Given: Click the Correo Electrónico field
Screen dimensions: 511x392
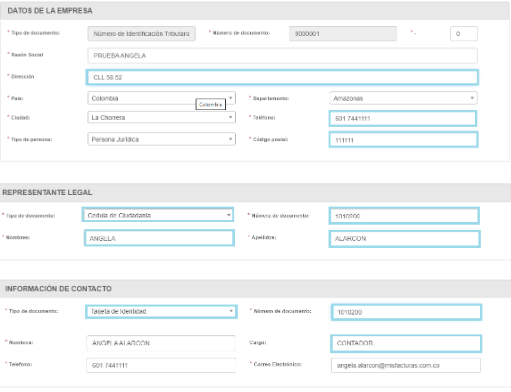Looking at the screenshot, I should (x=406, y=365).
